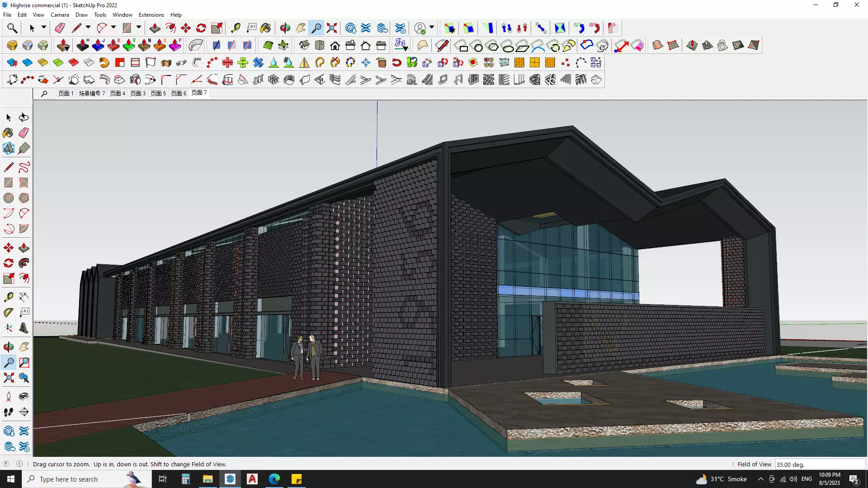Select the Lasso select tool in left toolbar

pos(24,117)
